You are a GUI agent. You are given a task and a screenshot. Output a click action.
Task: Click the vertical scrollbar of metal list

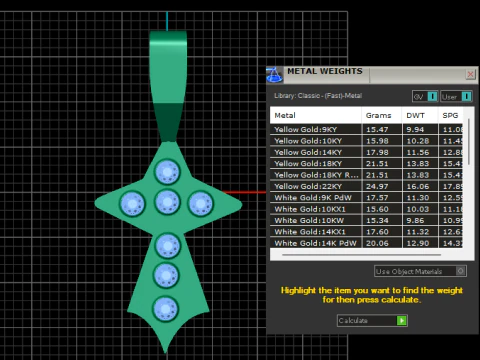(x=469, y=142)
